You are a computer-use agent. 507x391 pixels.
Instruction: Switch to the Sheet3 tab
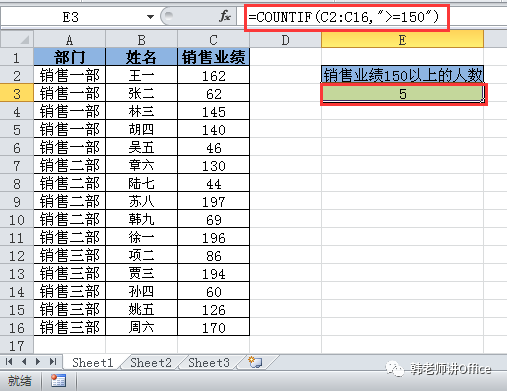[209, 363]
